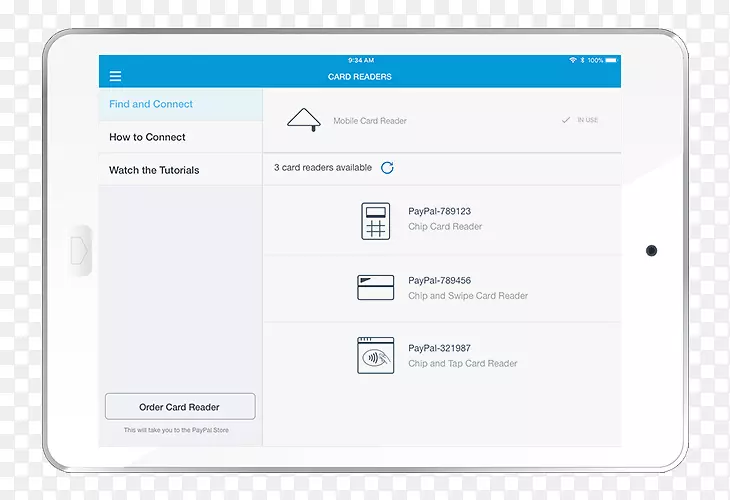This screenshot has height=500, width=730.
Task: Tap the battery indicator in status bar
Action: [x=611, y=60]
